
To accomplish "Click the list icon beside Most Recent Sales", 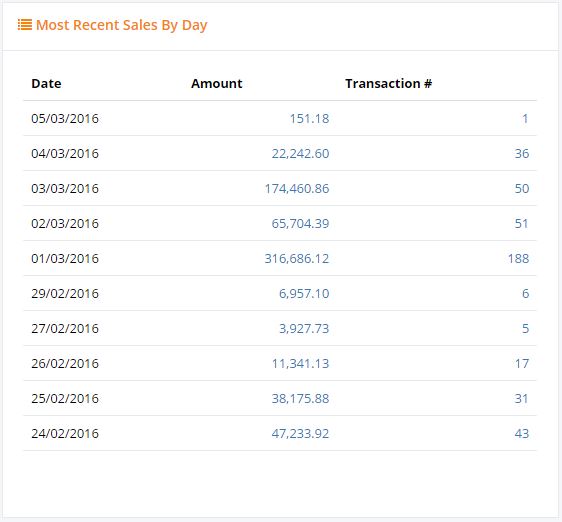I will [25, 25].
